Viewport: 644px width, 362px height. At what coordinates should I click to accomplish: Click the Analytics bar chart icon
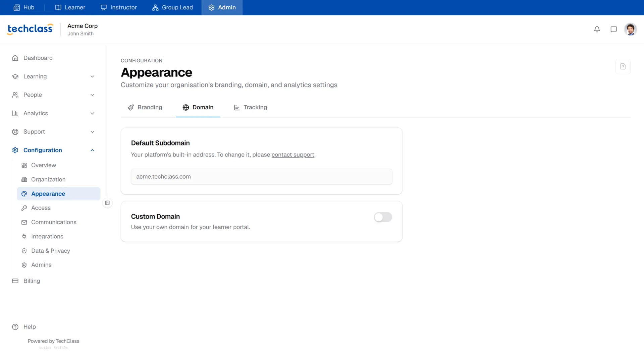tap(15, 113)
